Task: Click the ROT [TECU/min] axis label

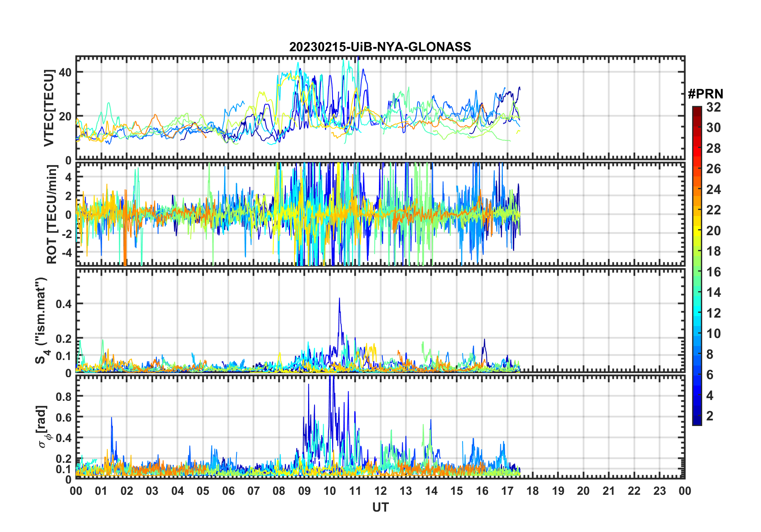Action: (x=52, y=214)
